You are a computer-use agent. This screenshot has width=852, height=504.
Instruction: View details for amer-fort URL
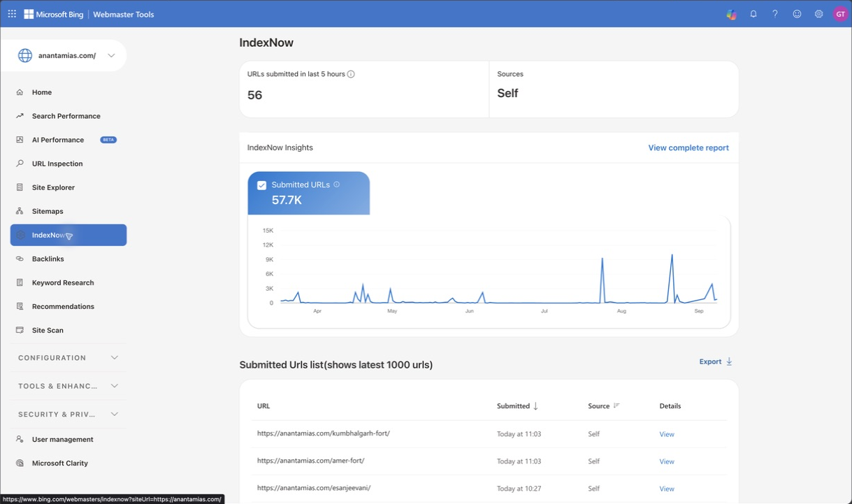(667, 461)
